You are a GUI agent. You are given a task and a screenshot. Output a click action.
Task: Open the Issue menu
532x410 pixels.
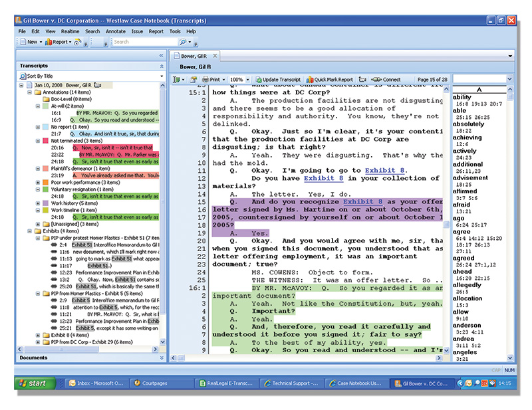pyautogui.click(x=137, y=31)
